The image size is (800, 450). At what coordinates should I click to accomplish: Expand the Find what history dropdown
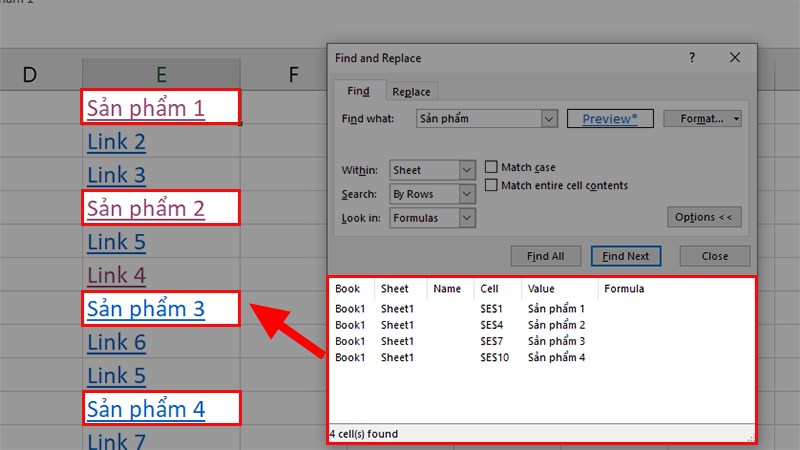tap(548, 119)
